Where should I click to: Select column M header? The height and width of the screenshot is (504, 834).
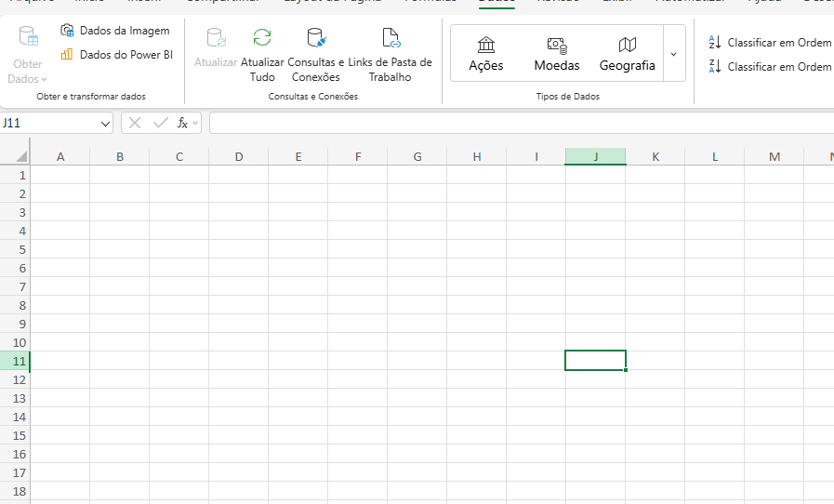pyautogui.click(x=774, y=156)
